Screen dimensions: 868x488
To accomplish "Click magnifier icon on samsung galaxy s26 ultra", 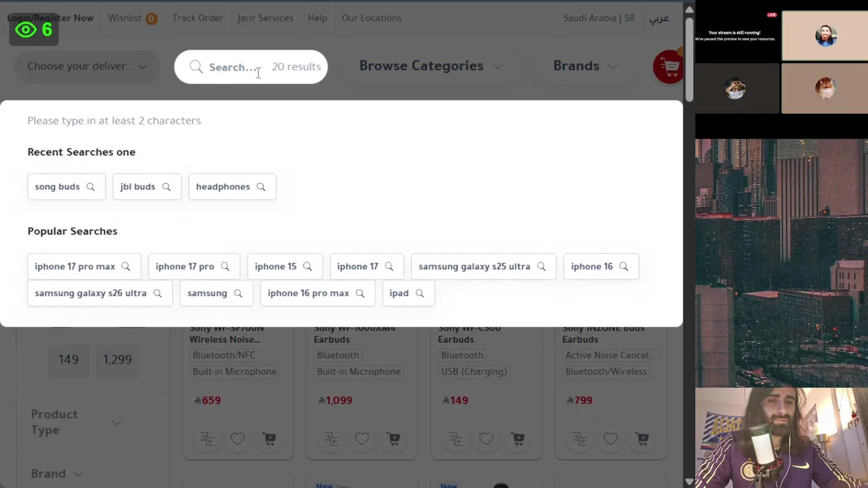I will click(x=157, y=293).
